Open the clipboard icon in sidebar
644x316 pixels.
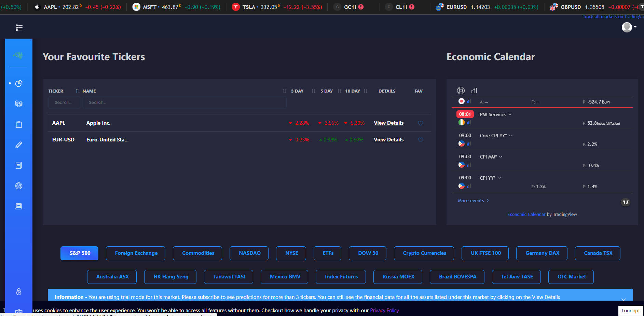[x=19, y=124]
